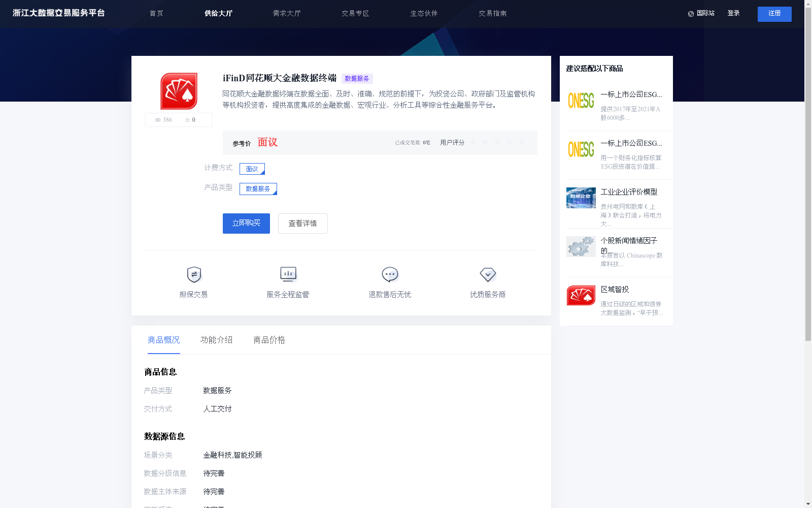Open 交易指南 navigation item
This screenshot has height=508, width=812.
click(492, 14)
